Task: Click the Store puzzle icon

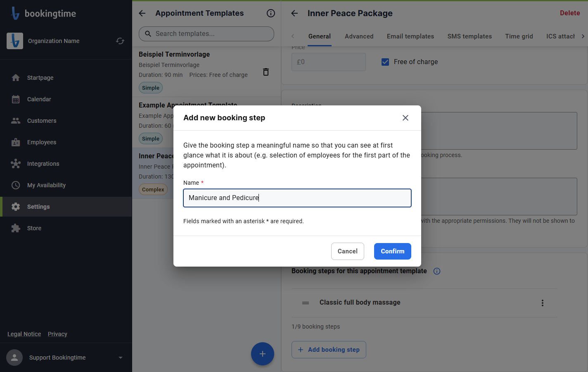Action: [16, 228]
